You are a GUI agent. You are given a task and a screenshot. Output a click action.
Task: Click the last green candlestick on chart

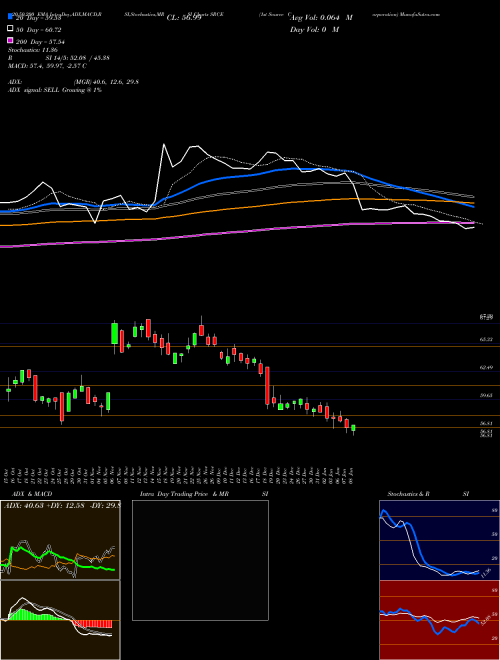click(353, 428)
